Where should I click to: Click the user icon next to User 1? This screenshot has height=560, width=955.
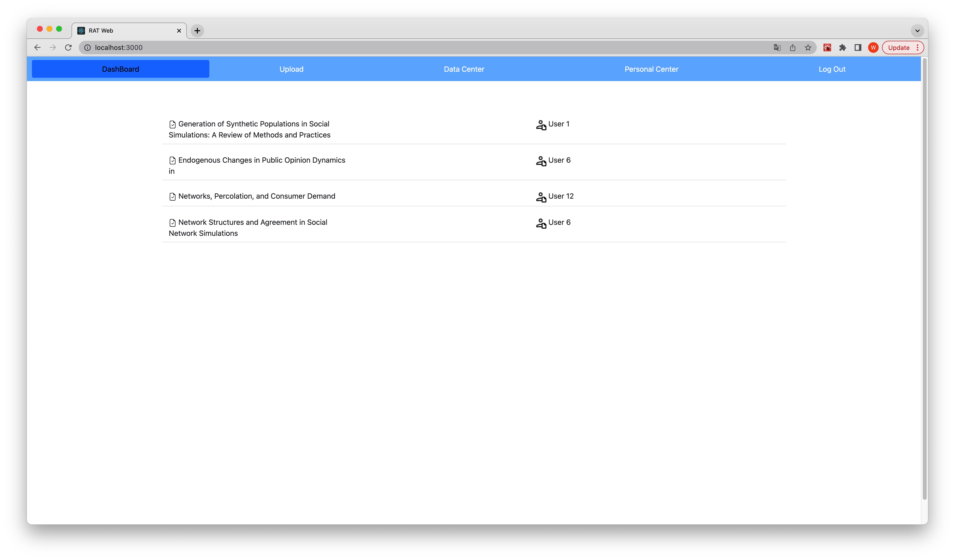click(541, 125)
